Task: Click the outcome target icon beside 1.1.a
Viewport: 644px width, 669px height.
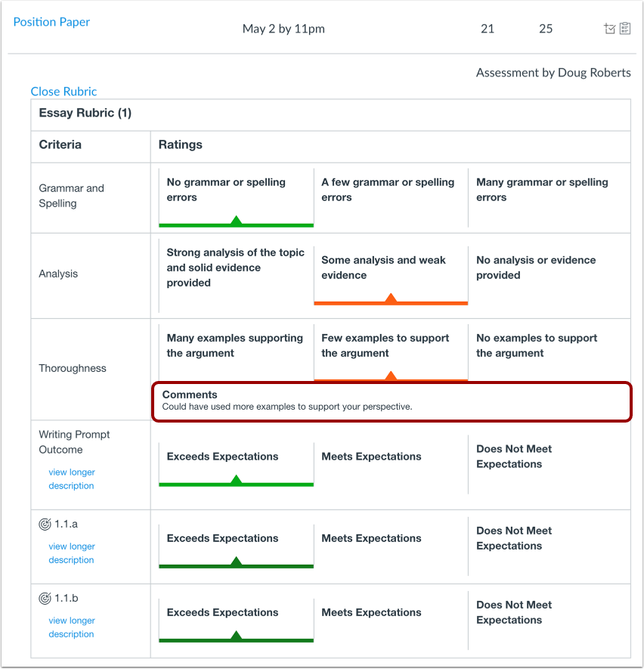Action: (45, 525)
